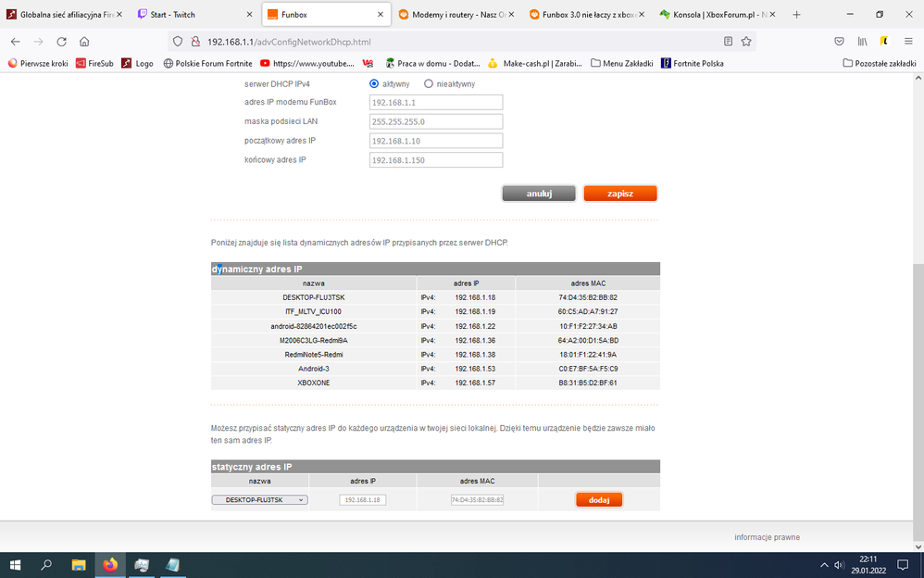Select the 'aktywny' DHCP radio button
This screenshot has height=578, width=924.
pos(374,83)
